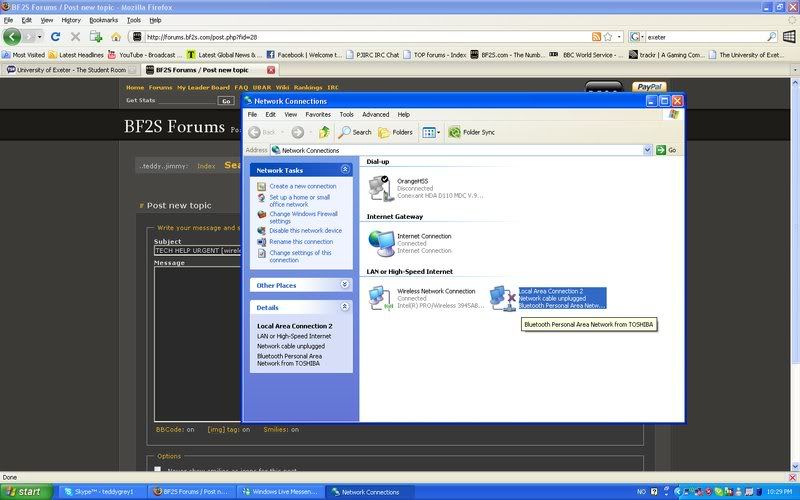Click the Firefox new tab toolbar icon
800x500 pixels.
pyautogui.click(x=95, y=37)
